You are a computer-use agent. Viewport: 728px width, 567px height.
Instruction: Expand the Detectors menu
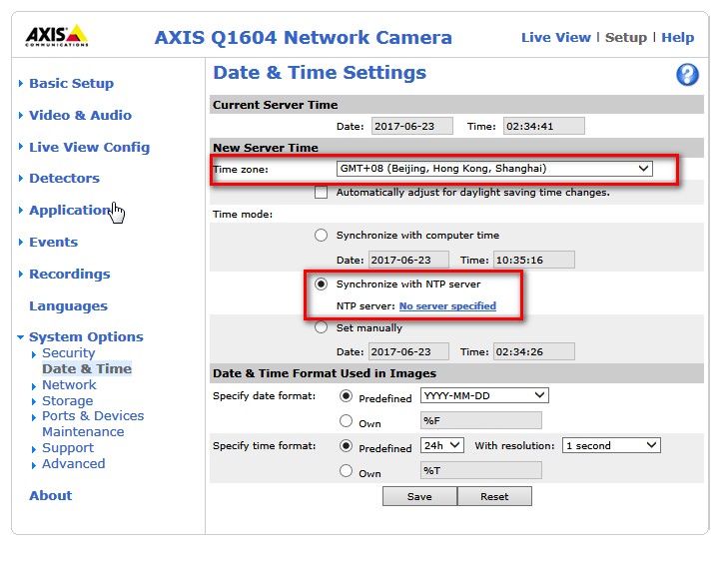(64, 178)
